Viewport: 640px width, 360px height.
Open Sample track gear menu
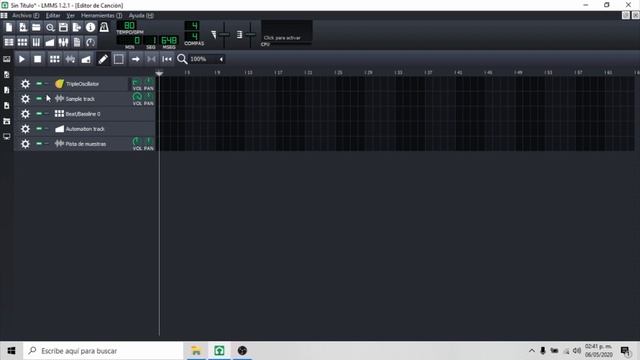25,99
